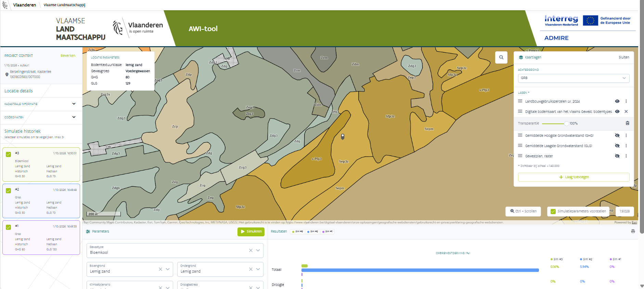The image size is (644, 289).
Task: Open options menu for Gewestplan, raster layer
Action: [626, 156]
